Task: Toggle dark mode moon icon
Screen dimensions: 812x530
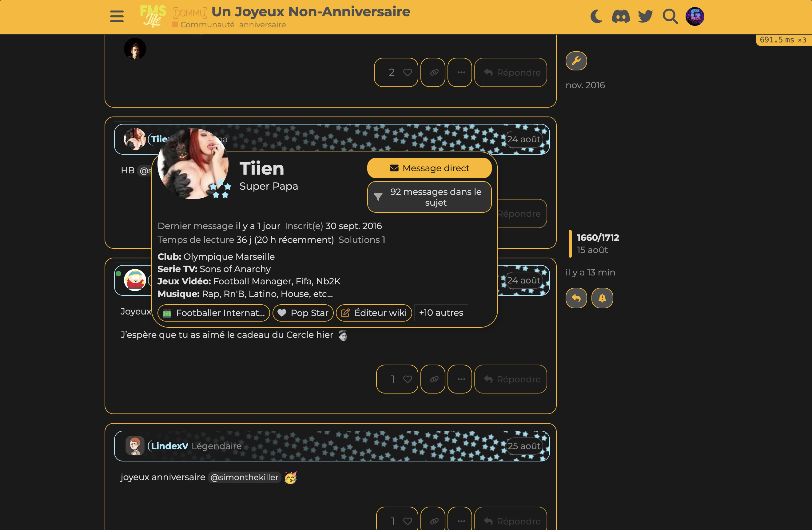Action: coord(596,16)
